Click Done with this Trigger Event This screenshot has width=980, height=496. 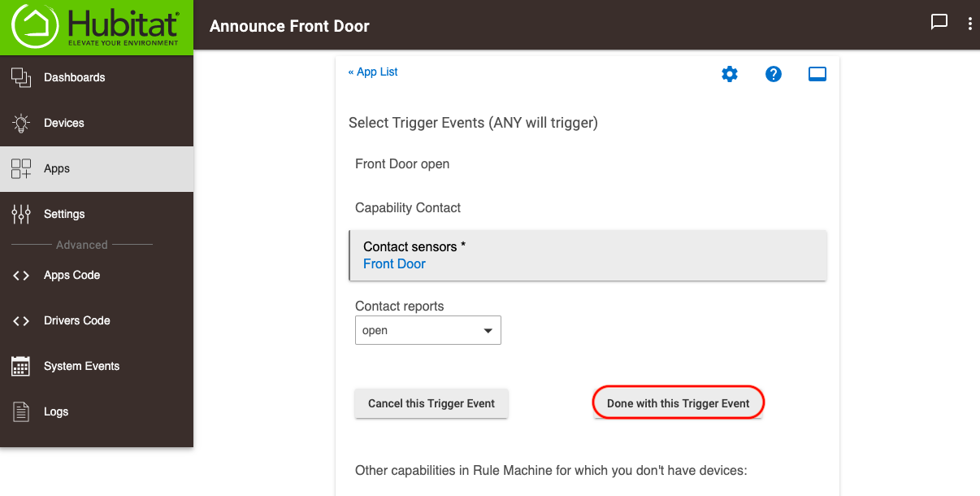click(679, 403)
